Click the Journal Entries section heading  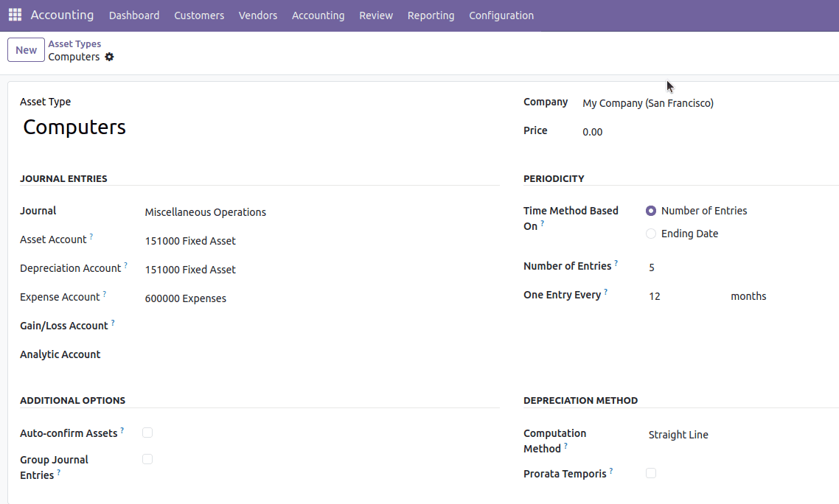(63, 179)
